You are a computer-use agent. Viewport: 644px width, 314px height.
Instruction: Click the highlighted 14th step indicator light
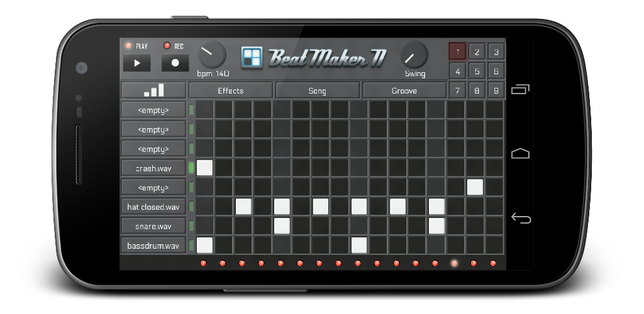point(454,264)
